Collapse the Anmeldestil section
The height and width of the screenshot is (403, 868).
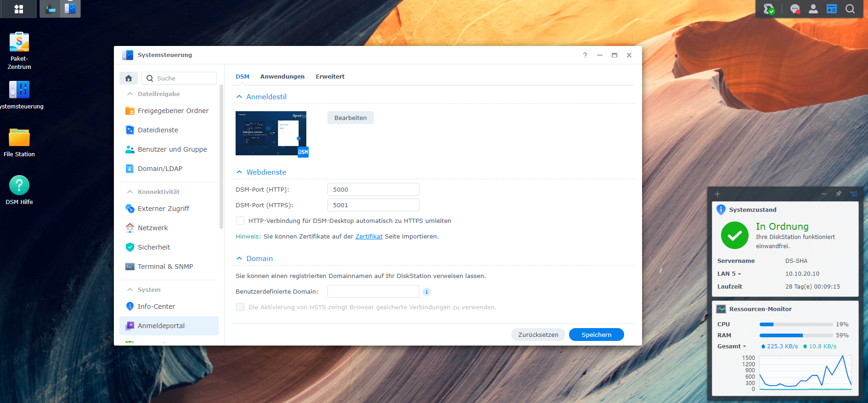(239, 97)
